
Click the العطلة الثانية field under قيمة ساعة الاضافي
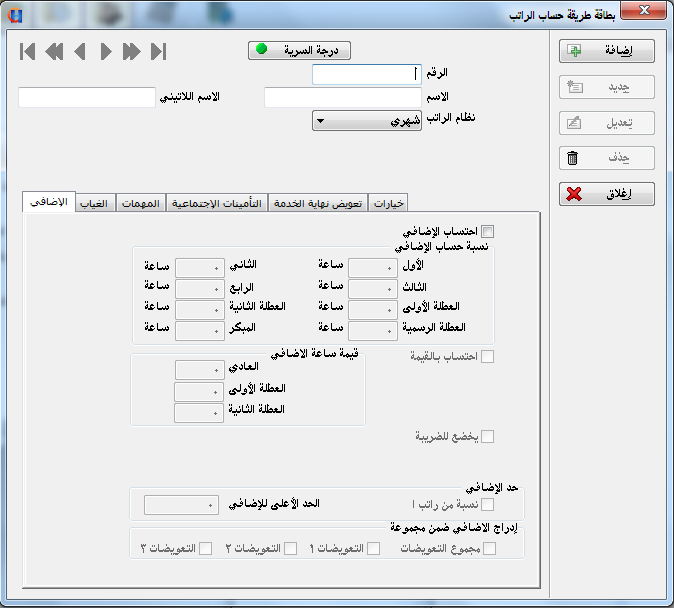[x=199, y=413]
